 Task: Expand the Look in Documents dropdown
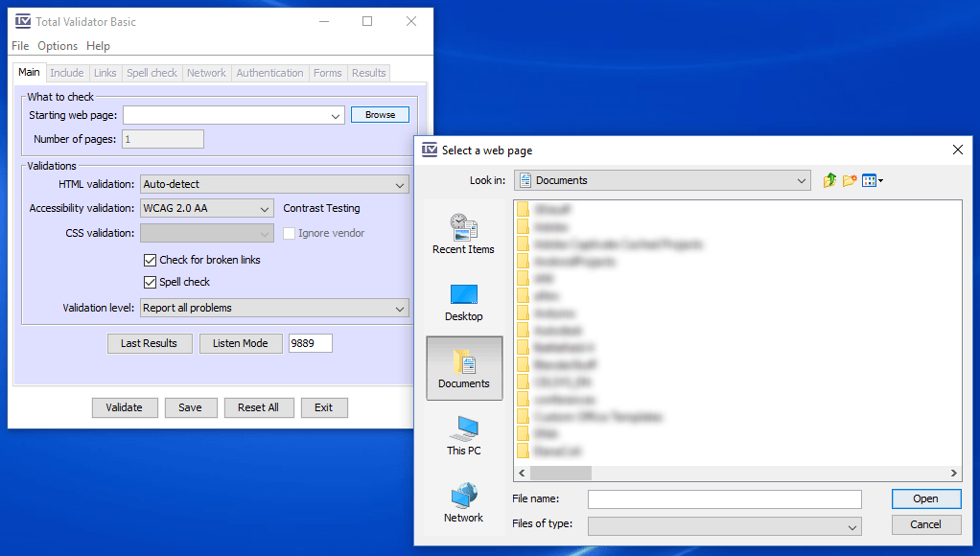click(663, 180)
